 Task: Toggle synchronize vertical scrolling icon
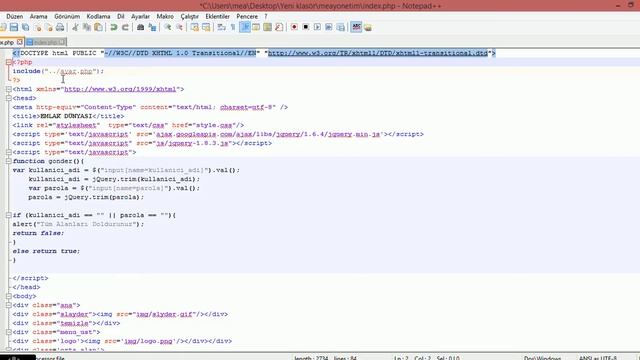click(195, 27)
